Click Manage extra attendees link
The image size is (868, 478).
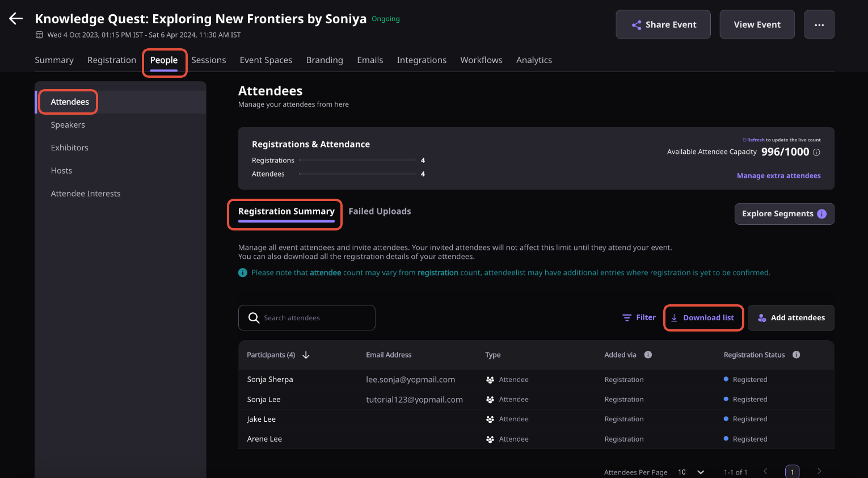(x=778, y=176)
